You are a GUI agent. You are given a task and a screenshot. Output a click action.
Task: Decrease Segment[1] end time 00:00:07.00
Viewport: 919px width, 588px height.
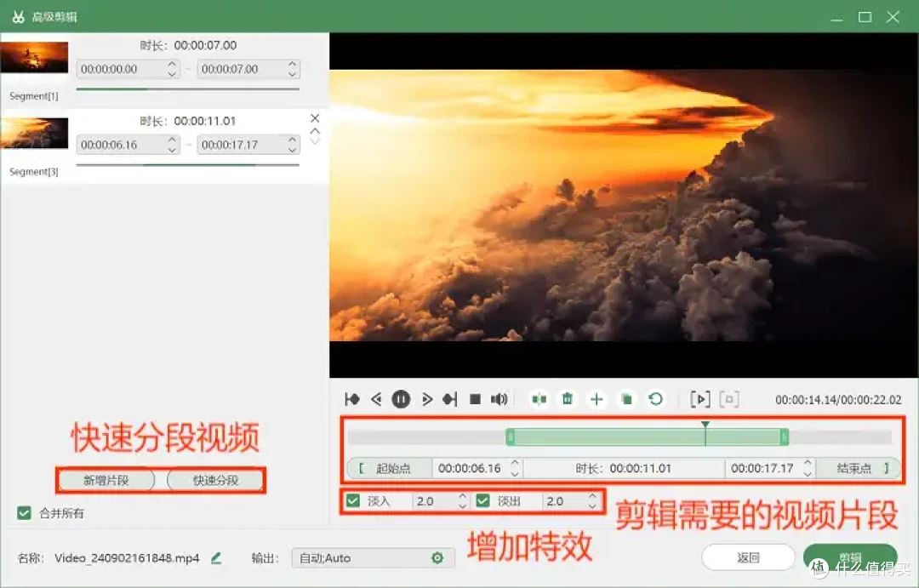[293, 74]
